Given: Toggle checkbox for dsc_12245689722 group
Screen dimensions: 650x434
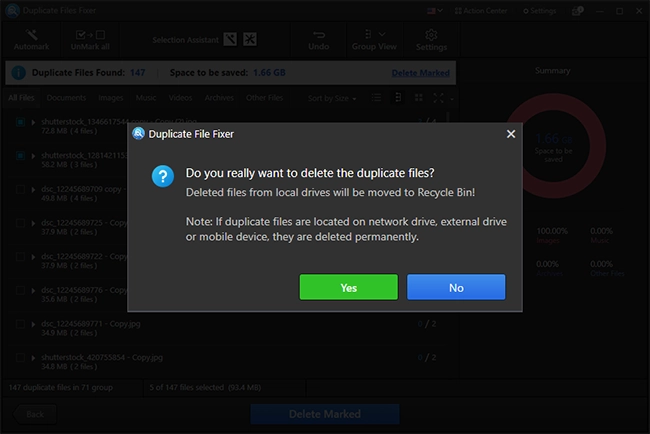Looking at the screenshot, I should pyautogui.click(x=20, y=257).
